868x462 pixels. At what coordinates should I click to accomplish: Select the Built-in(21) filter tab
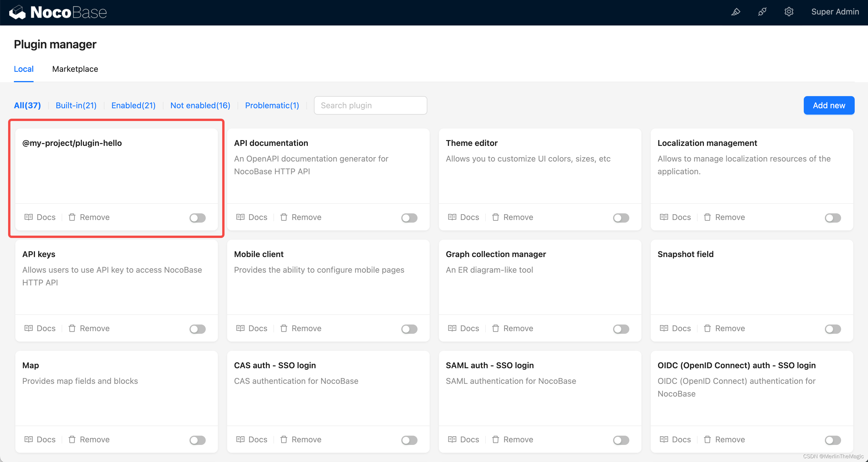click(76, 105)
